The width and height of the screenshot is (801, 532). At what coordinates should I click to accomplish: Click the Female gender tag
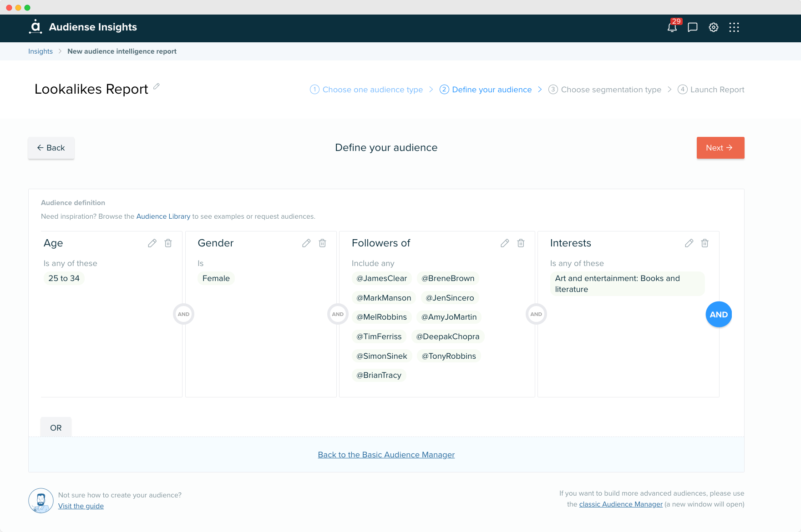pos(216,278)
